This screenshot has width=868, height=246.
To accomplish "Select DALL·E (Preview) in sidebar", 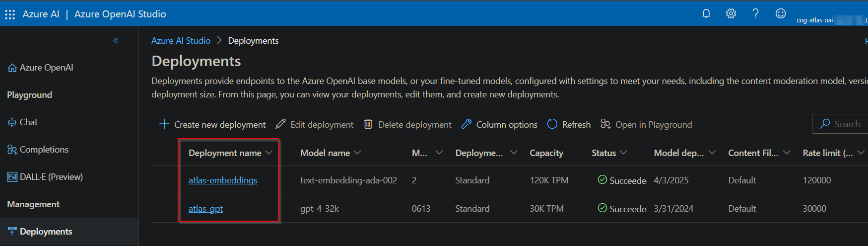I will 51,177.
